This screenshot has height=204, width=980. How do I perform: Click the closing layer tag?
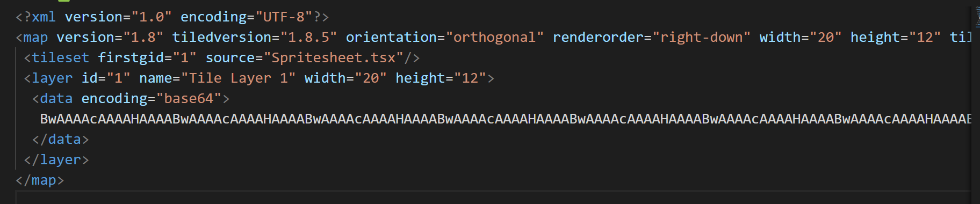pos(56,160)
